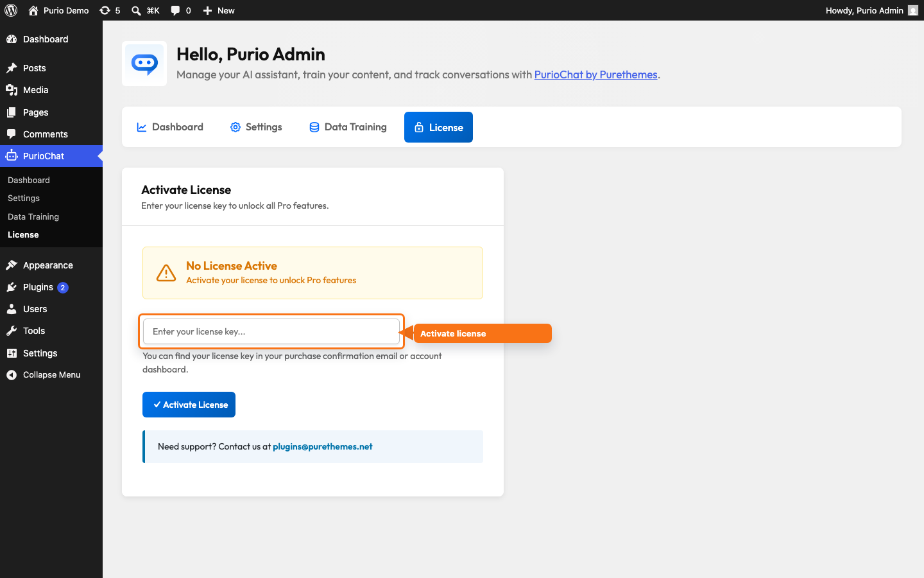The width and height of the screenshot is (924, 578).
Task: Select the PurioChat sidebar menu label
Action: pyautogui.click(x=44, y=156)
